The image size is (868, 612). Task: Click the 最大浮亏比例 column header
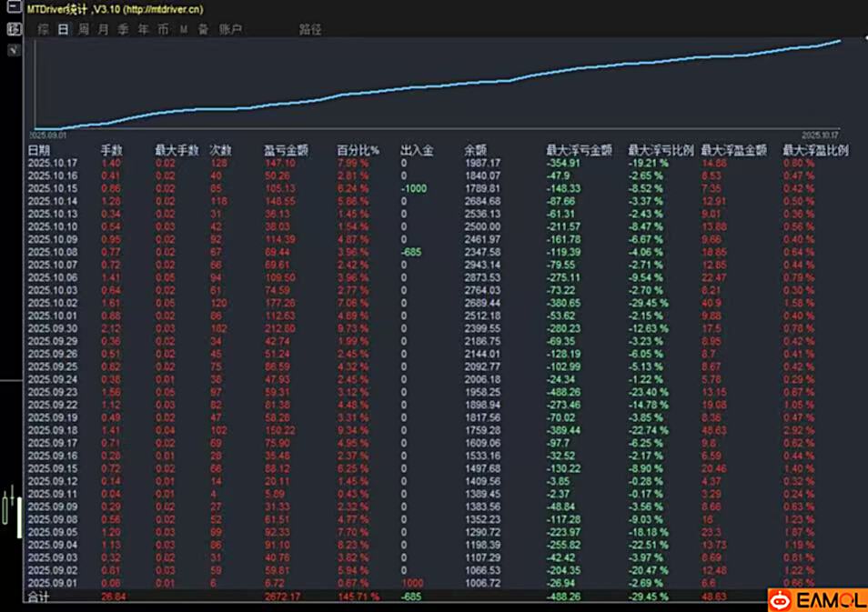coord(661,150)
